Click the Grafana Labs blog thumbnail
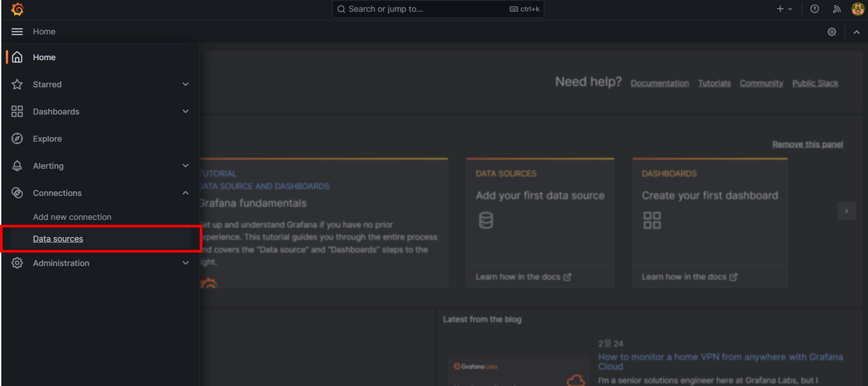The width and height of the screenshot is (868, 386). point(518,371)
